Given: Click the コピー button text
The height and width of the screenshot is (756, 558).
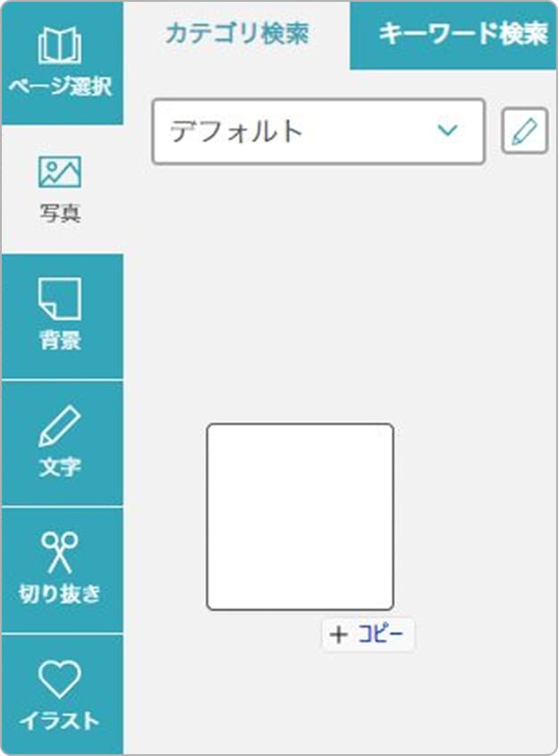Looking at the screenshot, I should (x=380, y=634).
